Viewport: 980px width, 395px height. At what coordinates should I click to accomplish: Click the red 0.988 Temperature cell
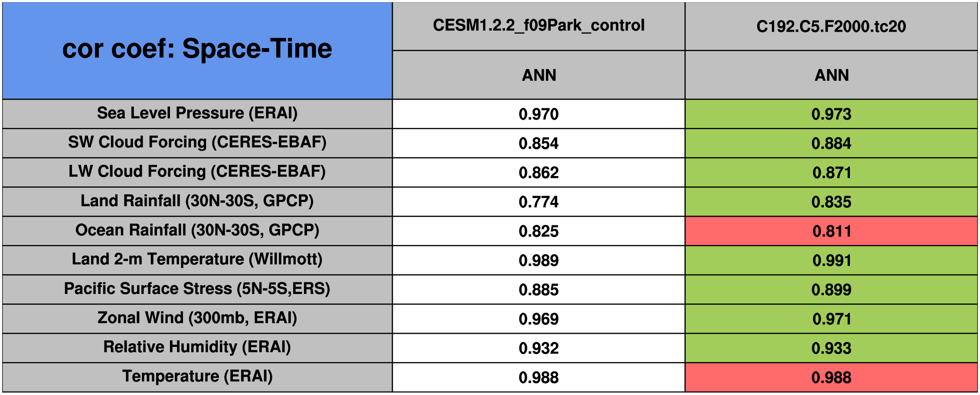pyautogui.click(x=831, y=377)
